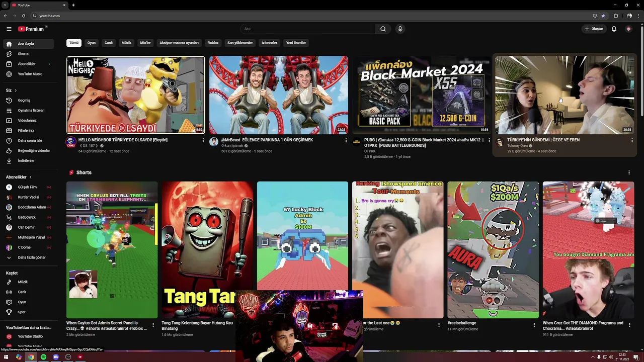Image resolution: width=644 pixels, height=362 pixels.
Task: Go to Ana Sayfa in sidebar
Action: point(28,44)
